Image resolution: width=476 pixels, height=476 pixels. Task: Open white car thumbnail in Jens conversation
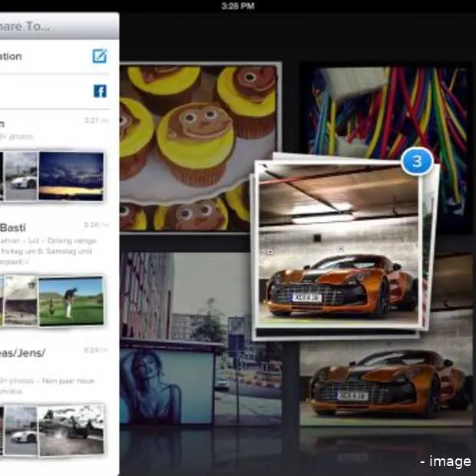click(x=21, y=431)
